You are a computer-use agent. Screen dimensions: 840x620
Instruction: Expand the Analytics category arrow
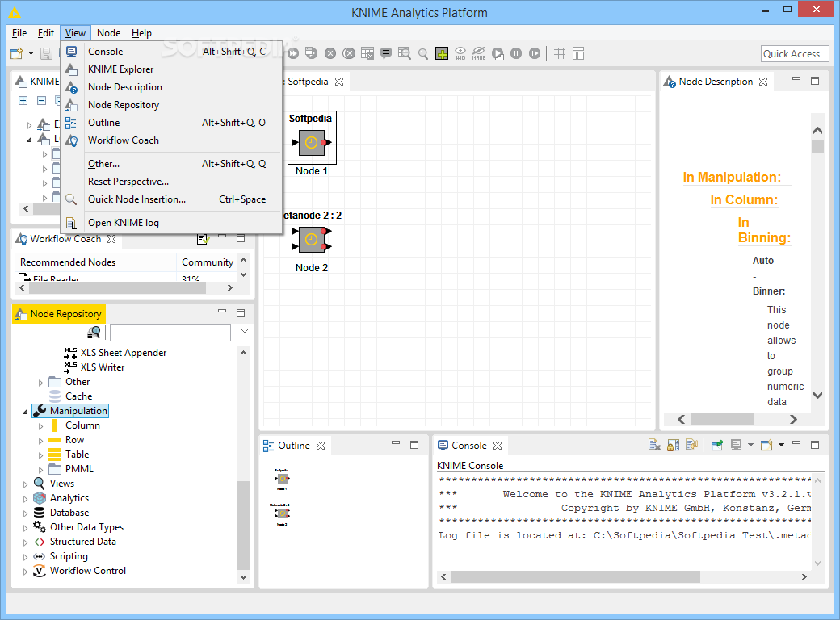tap(25, 498)
